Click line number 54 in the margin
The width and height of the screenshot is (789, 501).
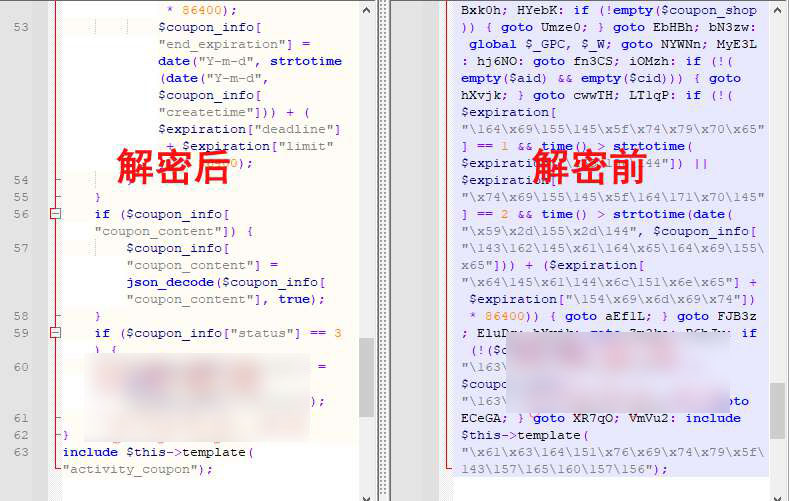(x=21, y=180)
